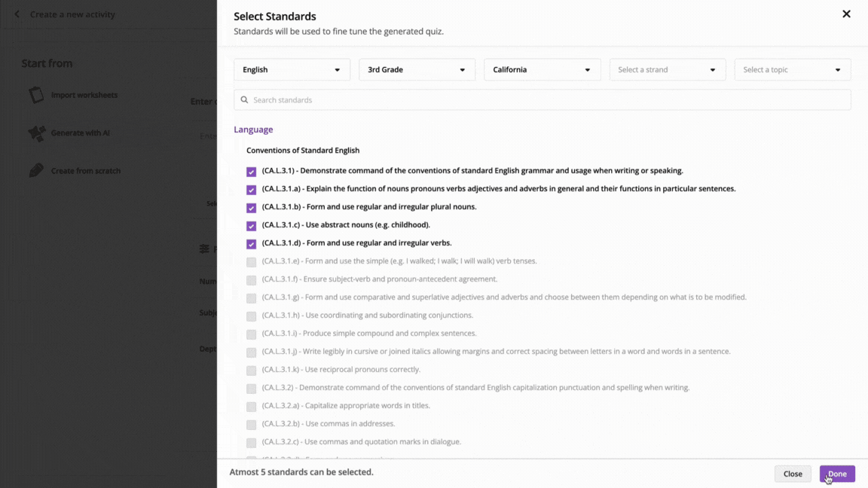Select Create from scratch option
This screenshot has width=868, height=488.
(x=75, y=171)
